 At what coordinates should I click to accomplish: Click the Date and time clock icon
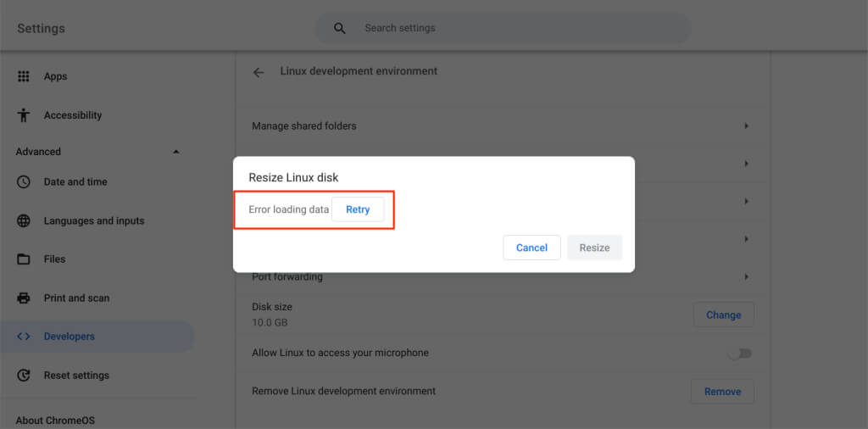coord(24,181)
